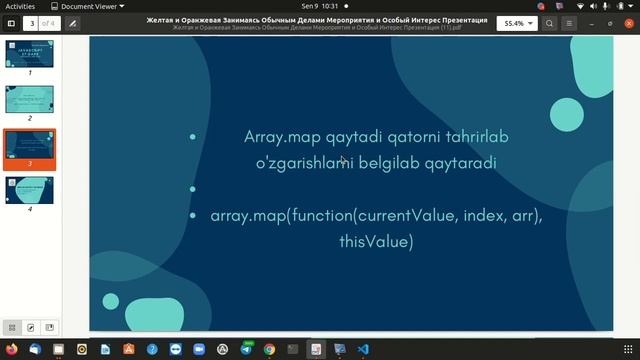Viewport: 640px width, 360px height.
Task: Open Thunderbird mail from the dock
Action: [x=35, y=349]
